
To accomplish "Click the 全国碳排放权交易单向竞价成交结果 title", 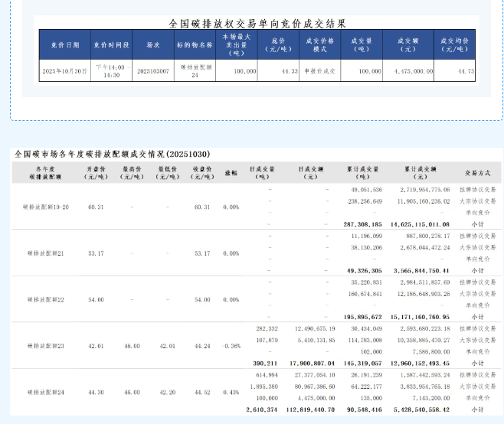I will [x=257, y=23].
